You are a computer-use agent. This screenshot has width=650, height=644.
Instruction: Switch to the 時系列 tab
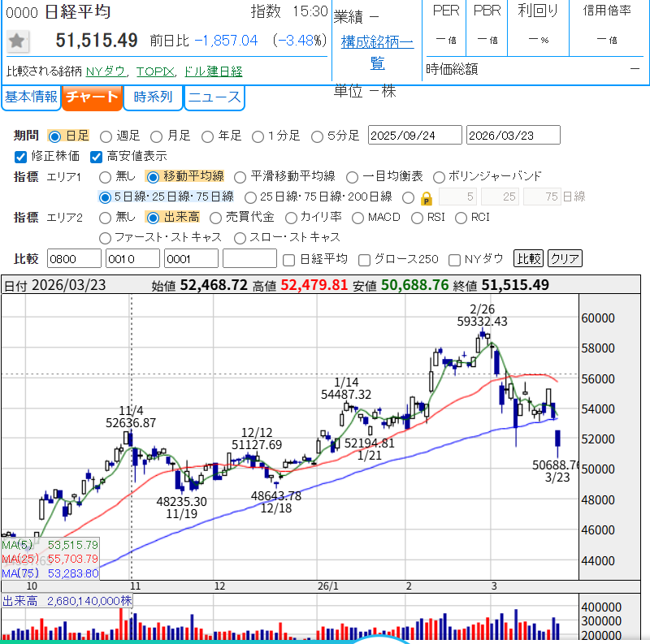[153, 97]
